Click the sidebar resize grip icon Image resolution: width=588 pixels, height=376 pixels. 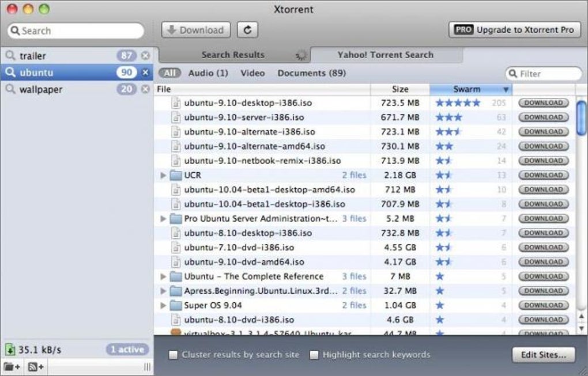click(148, 367)
